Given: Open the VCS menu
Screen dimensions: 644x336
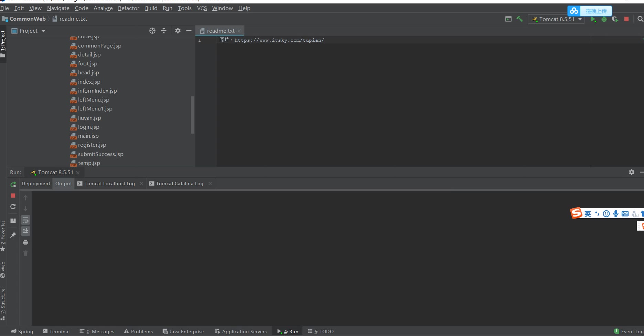Looking at the screenshot, I should (202, 8).
